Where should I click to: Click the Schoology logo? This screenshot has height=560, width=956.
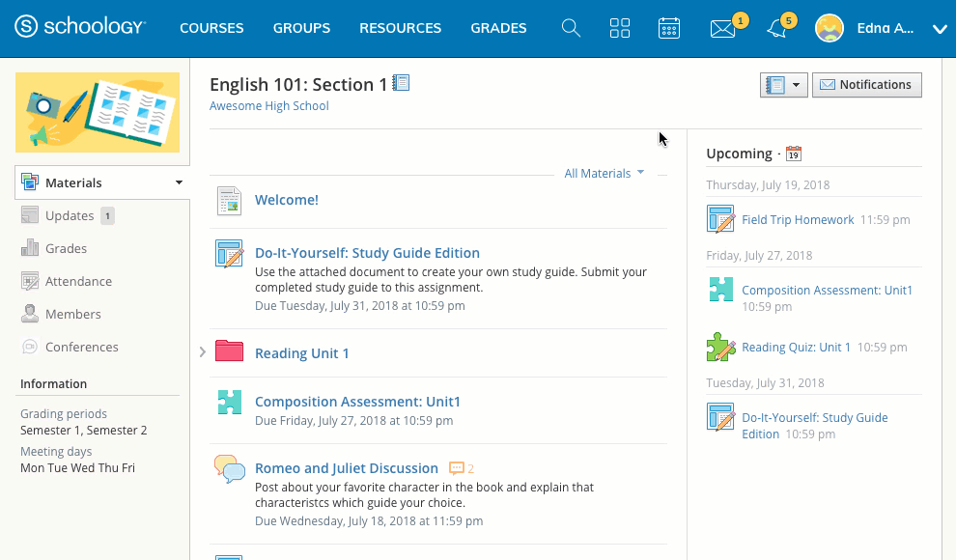point(80,26)
